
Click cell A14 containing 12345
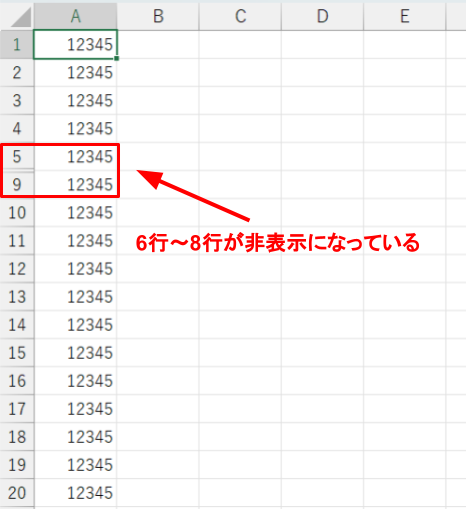coord(75,325)
